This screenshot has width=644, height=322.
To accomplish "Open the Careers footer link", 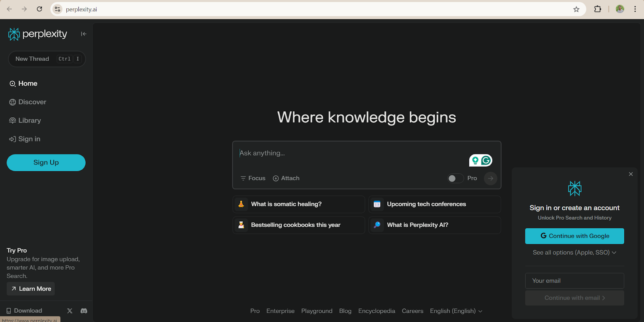I will [413, 311].
